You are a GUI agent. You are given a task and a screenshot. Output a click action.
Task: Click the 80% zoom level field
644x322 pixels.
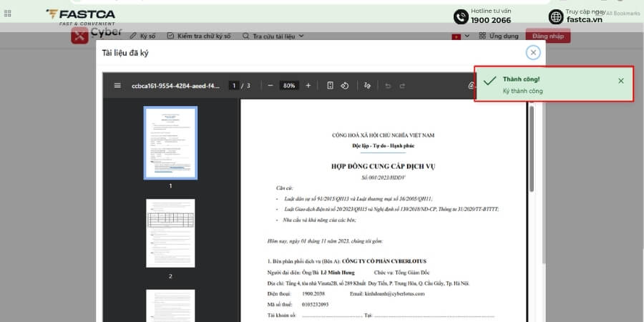pyautogui.click(x=289, y=85)
